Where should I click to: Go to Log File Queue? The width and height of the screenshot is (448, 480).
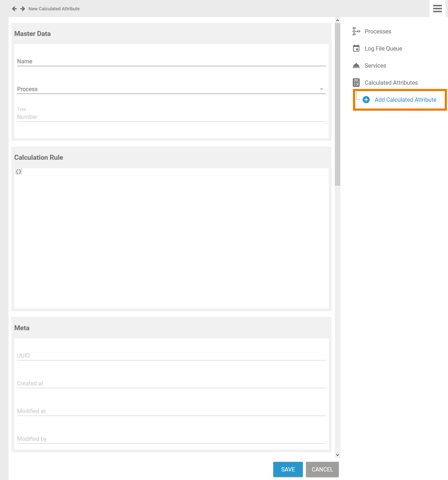pos(383,48)
